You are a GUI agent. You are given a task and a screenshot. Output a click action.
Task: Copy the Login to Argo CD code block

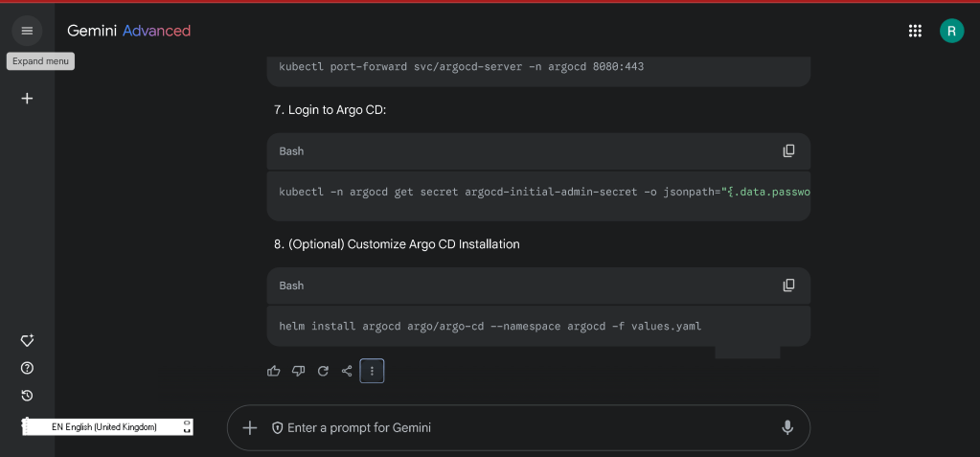[x=788, y=150]
